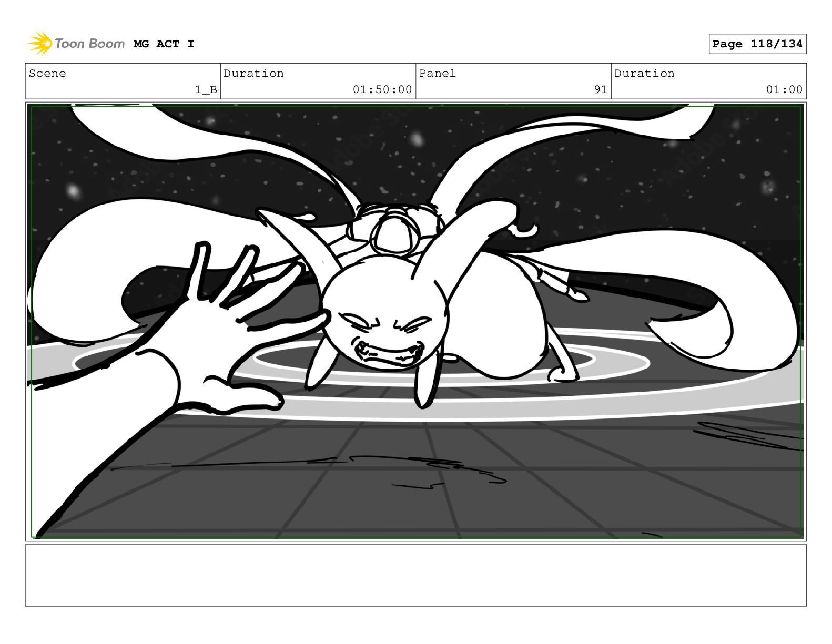Image resolution: width=832 pixels, height=644 pixels.
Task: Click scene value '1_B'
Action: coord(206,90)
